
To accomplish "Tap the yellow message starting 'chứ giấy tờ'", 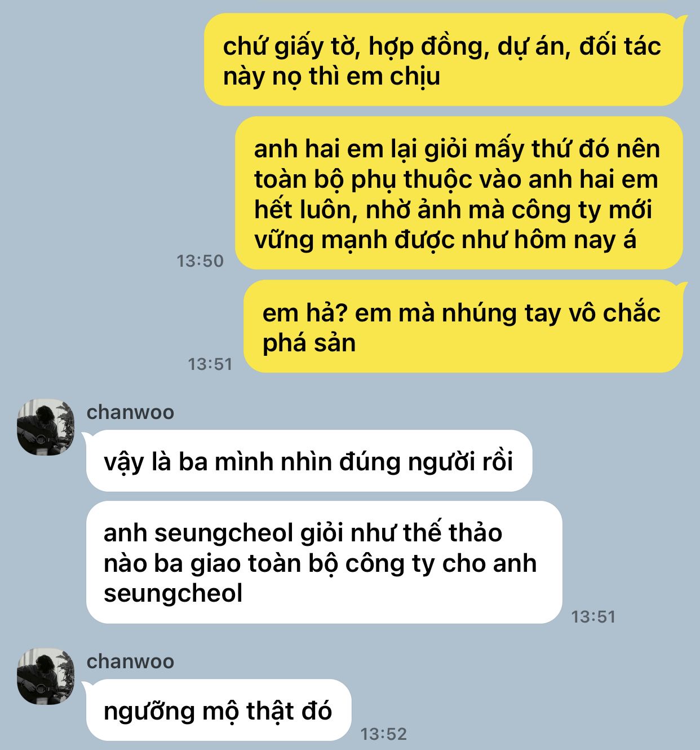I will tap(444, 60).
